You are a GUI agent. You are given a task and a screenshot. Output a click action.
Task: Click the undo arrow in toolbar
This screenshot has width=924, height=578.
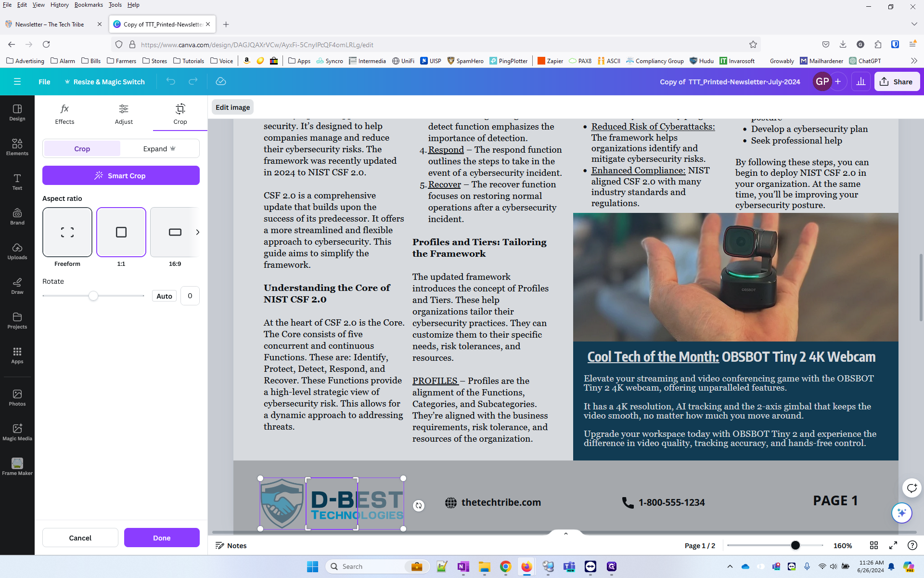[171, 81]
